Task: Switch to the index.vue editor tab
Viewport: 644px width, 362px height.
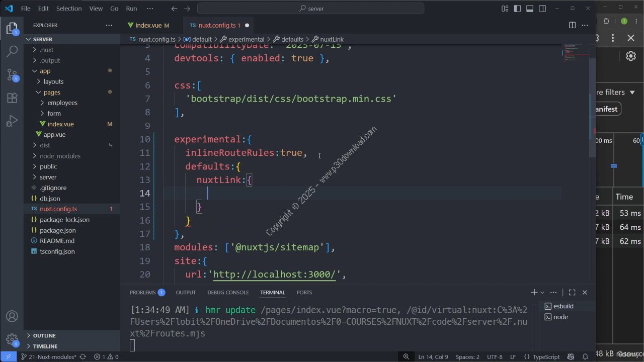Action: tap(148, 25)
